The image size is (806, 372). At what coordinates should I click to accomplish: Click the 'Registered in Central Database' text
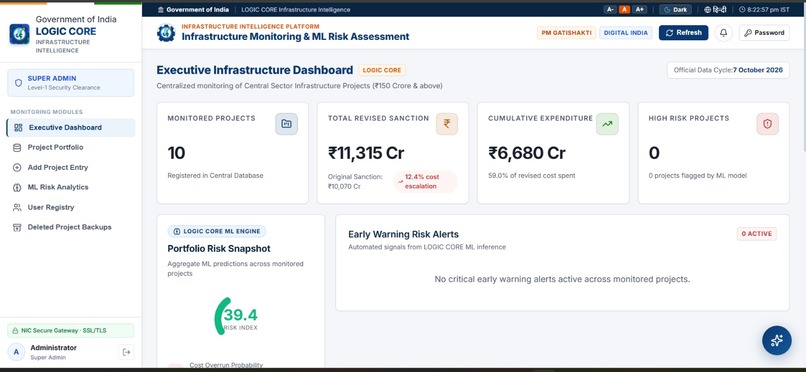point(215,176)
